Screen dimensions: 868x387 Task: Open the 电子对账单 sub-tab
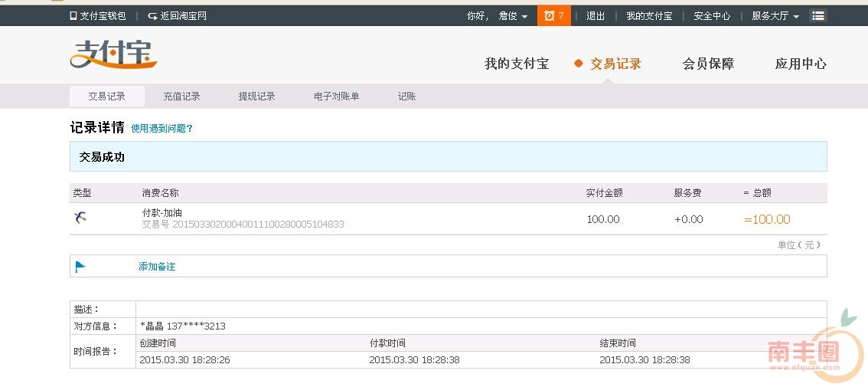[x=336, y=97]
